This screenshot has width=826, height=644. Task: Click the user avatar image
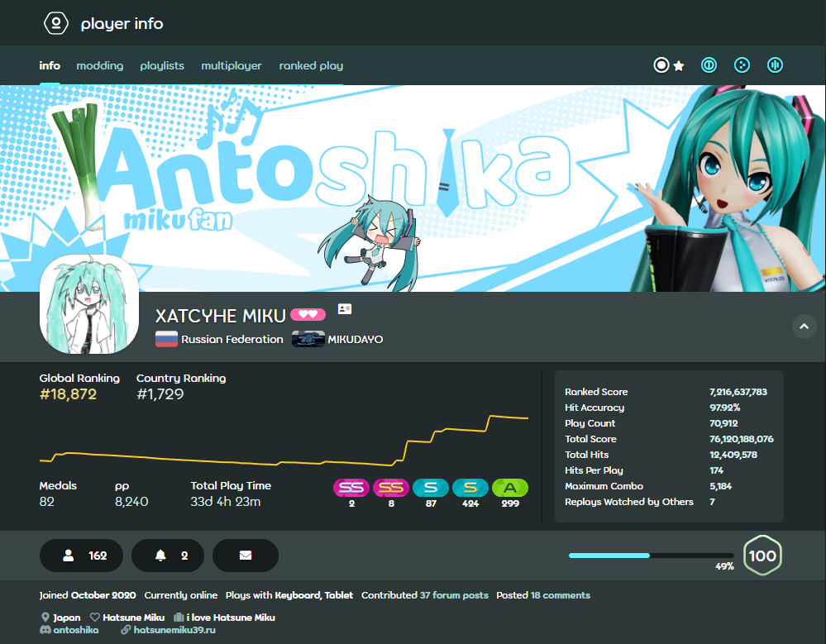(x=89, y=304)
